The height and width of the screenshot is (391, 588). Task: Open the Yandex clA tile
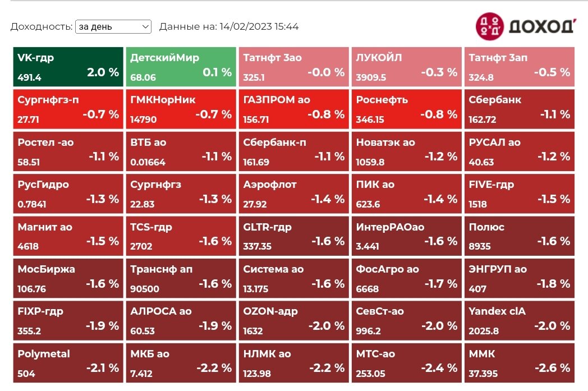(x=520, y=320)
